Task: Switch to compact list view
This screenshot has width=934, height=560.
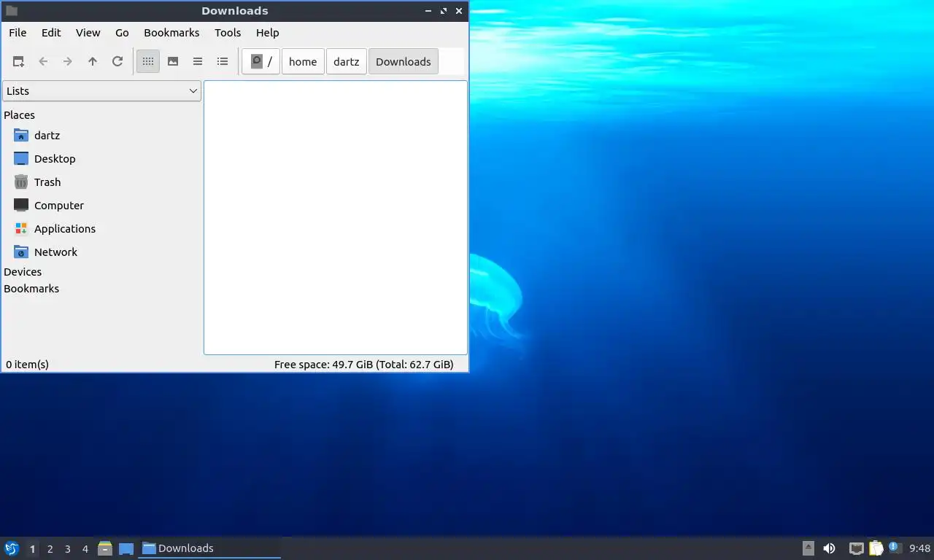Action: [x=198, y=62]
